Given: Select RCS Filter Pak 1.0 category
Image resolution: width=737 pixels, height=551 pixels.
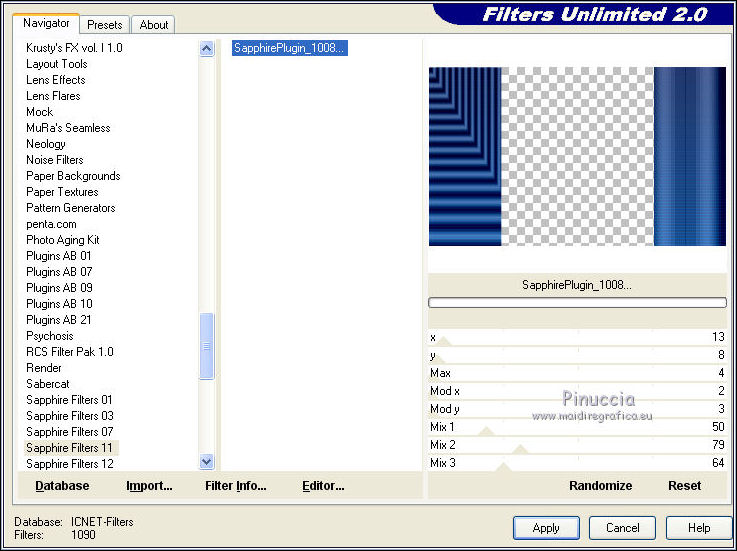Looking at the screenshot, I should [70, 352].
